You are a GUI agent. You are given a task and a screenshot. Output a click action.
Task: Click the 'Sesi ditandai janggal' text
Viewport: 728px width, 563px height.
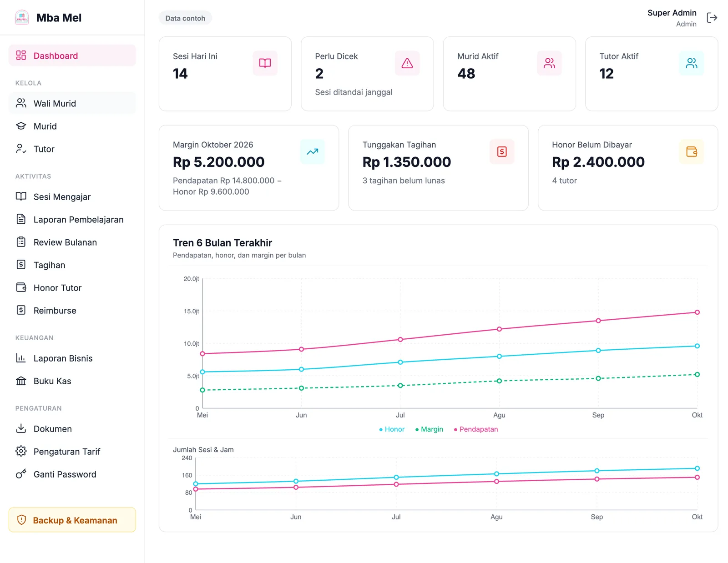(x=354, y=92)
